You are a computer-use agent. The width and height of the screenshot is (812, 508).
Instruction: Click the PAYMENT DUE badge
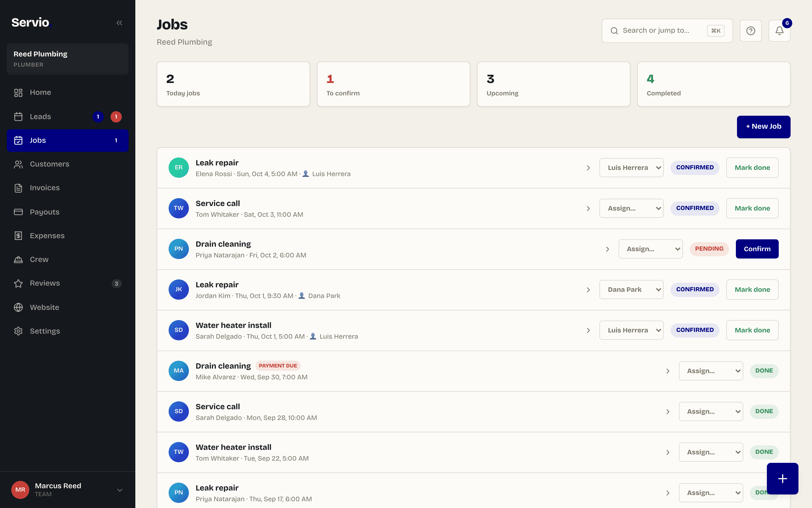278,365
